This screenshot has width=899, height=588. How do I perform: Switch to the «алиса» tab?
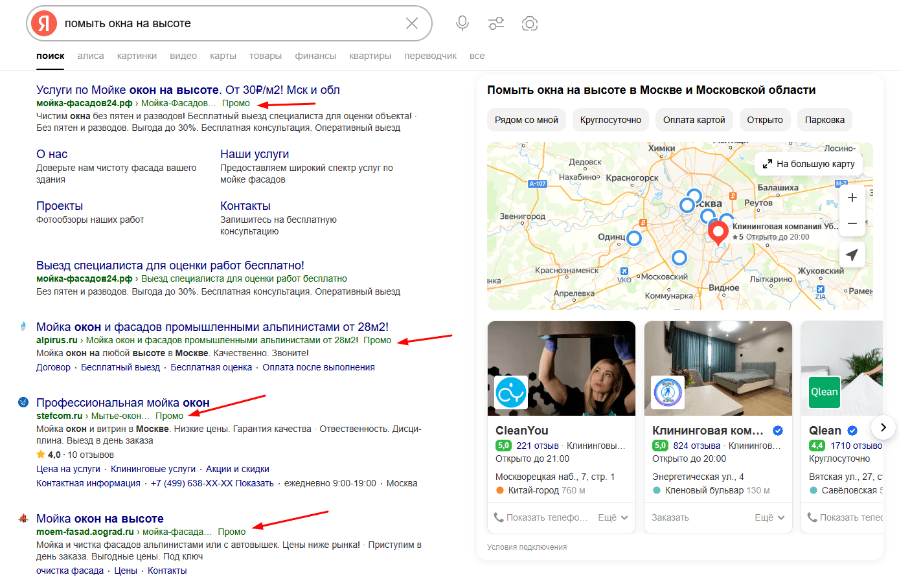[91, 56]
